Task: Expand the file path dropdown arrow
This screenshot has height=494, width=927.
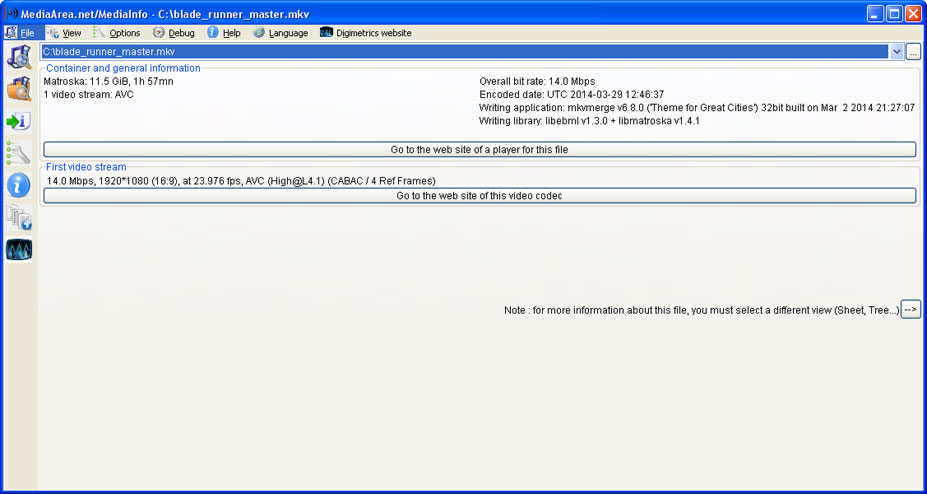Action: click(x=897, y=52)
